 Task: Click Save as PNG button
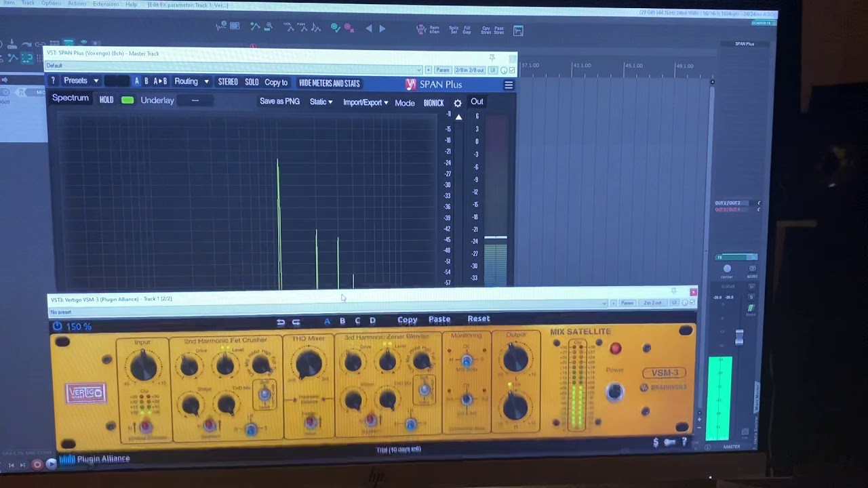(x=279, y=102)
